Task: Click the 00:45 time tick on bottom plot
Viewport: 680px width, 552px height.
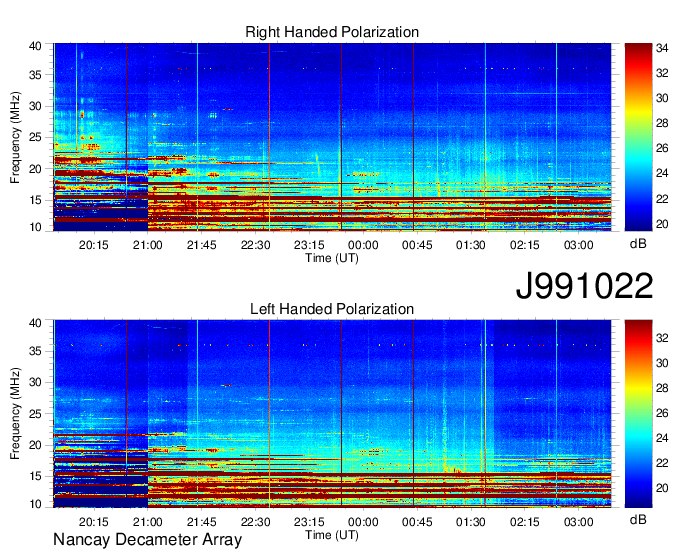Action: pyautogui.click(x=417, y=522)
